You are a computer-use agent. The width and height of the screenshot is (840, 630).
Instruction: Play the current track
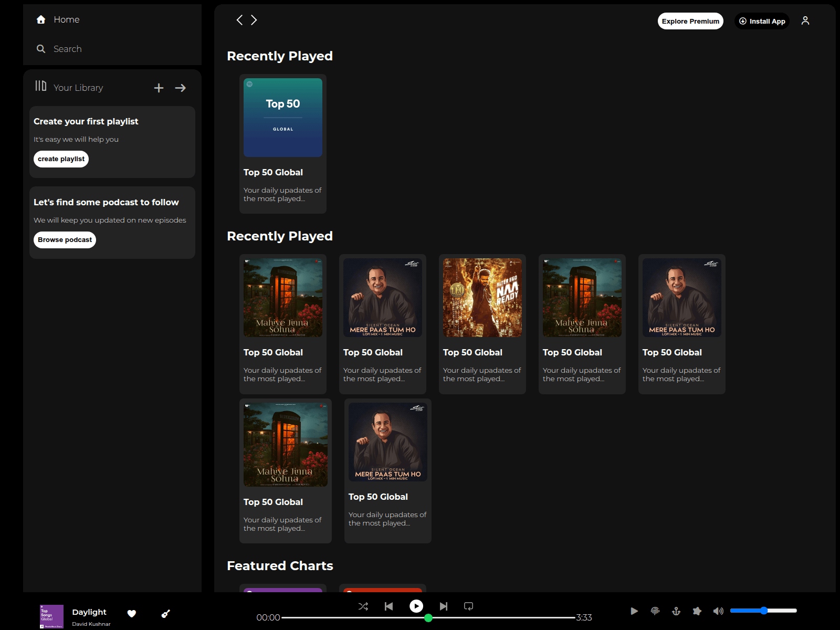coord(416,606)
